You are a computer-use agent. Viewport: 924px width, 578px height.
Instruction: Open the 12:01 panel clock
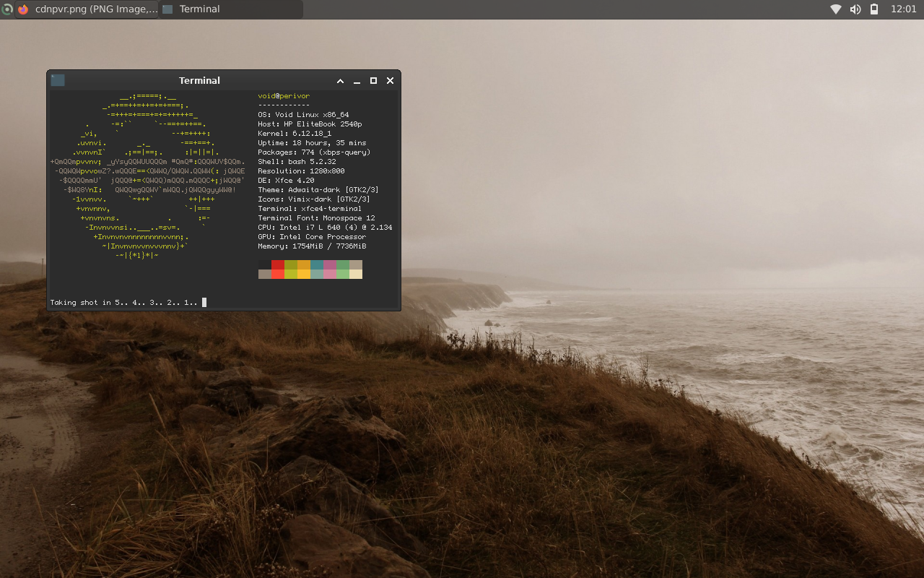[x=903, y=9]
